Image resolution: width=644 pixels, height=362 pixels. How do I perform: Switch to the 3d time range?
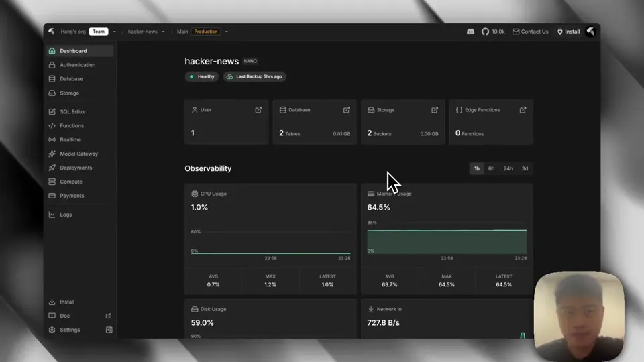pyautogui.click(x=525, y=168)
